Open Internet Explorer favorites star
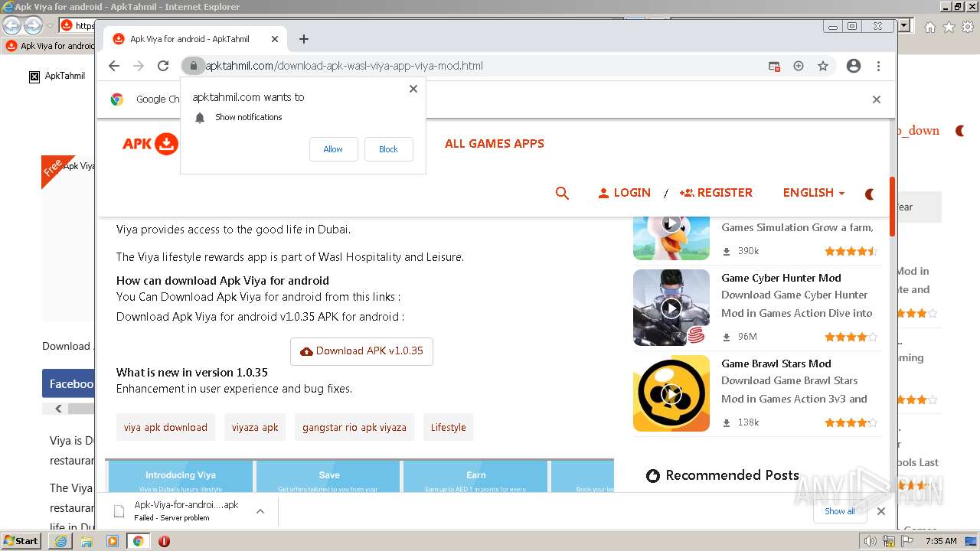The image size is (980, 551). pos(949,27)
